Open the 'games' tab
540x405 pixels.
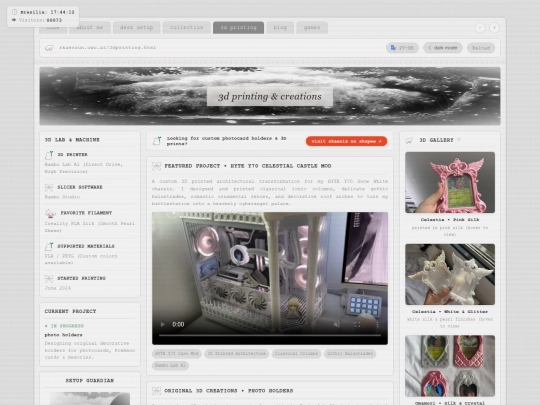click(312, 28)
